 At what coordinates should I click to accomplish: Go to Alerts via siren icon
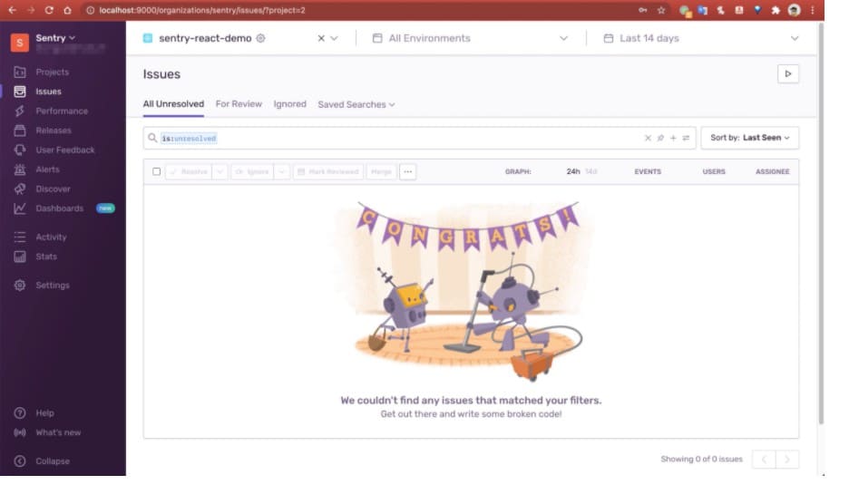point(20,170)
